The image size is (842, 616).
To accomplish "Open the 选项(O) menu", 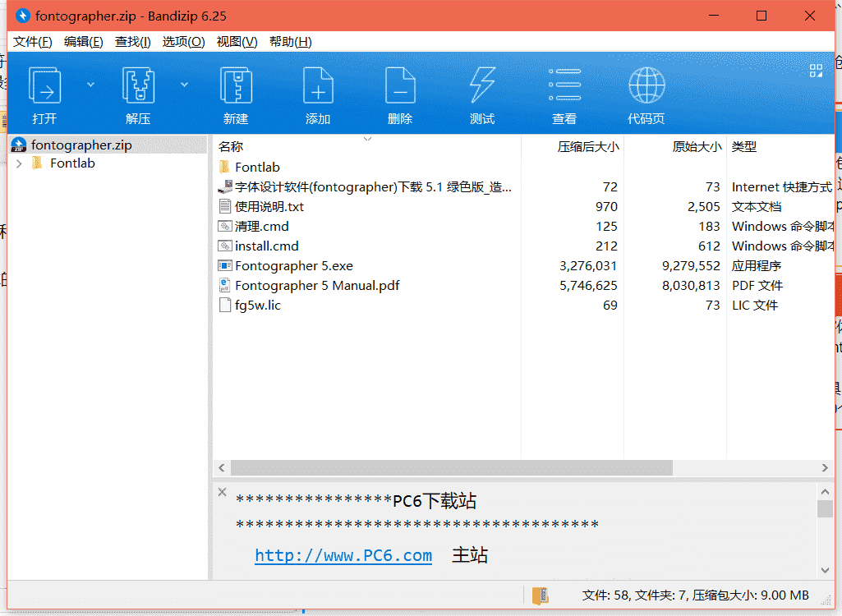I will point(184,42).
